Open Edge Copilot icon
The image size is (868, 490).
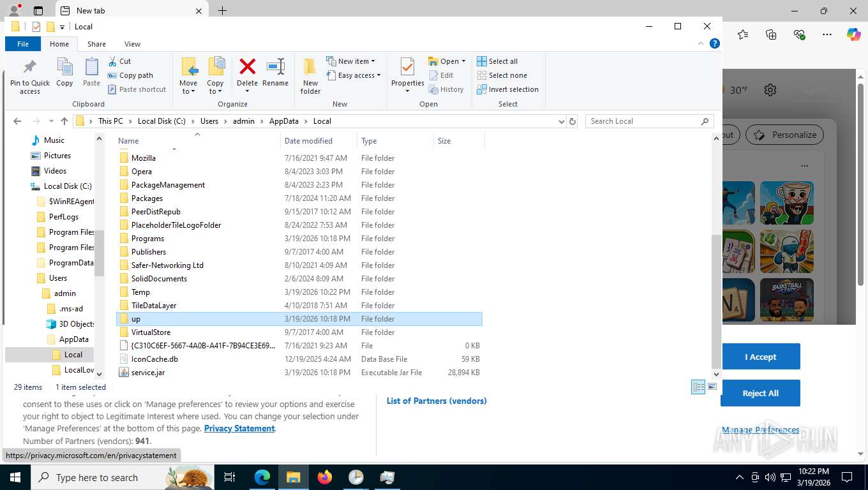tap(853, 34)
